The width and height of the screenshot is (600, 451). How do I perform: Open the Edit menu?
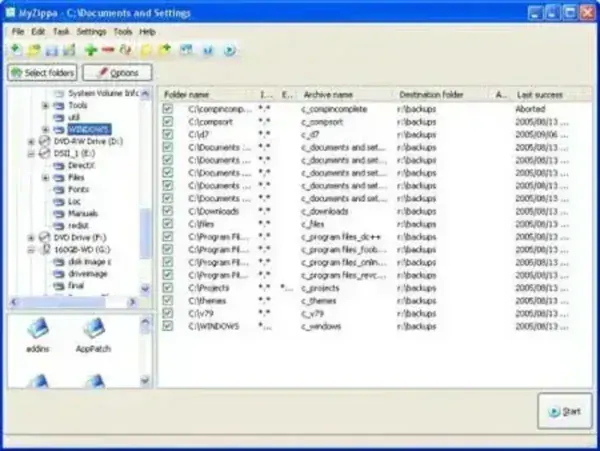pyautogui.click(x=38, y=32)
